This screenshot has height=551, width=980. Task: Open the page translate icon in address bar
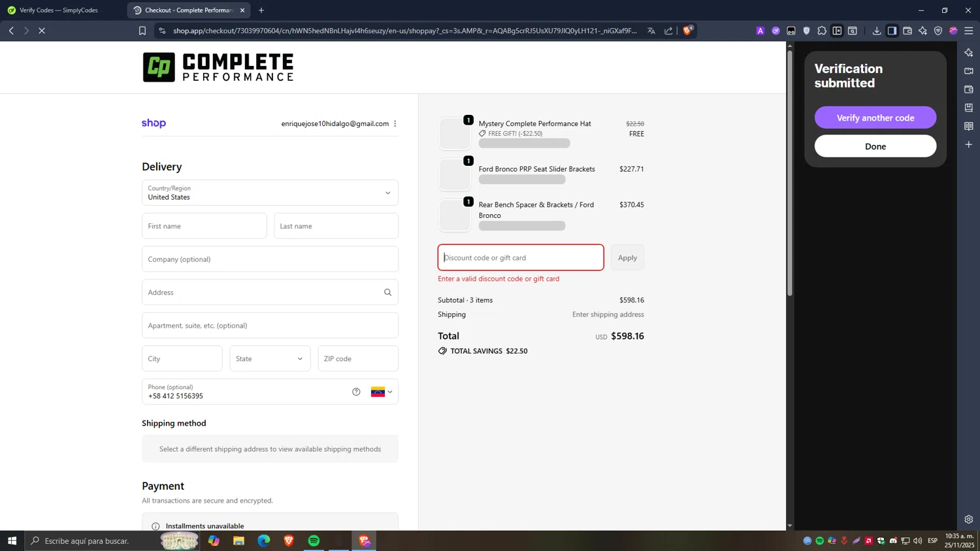pyautogui.click(x=651, y=31)
